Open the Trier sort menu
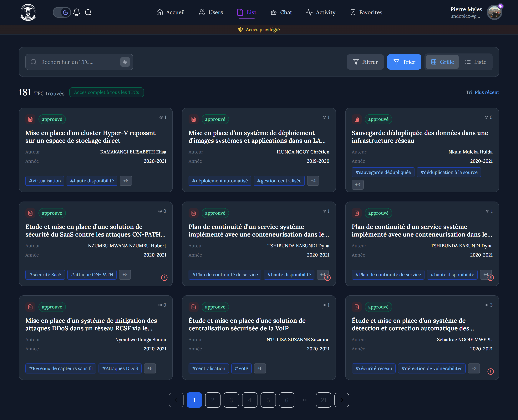This screenshot has height=420, width=518. [404, 62]
